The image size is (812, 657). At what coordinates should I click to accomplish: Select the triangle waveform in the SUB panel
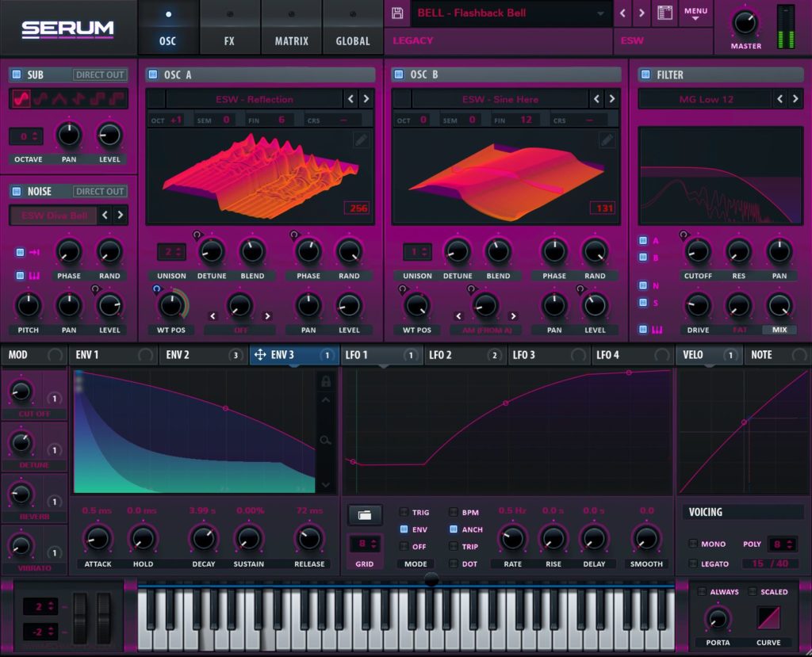click(59, 98)
